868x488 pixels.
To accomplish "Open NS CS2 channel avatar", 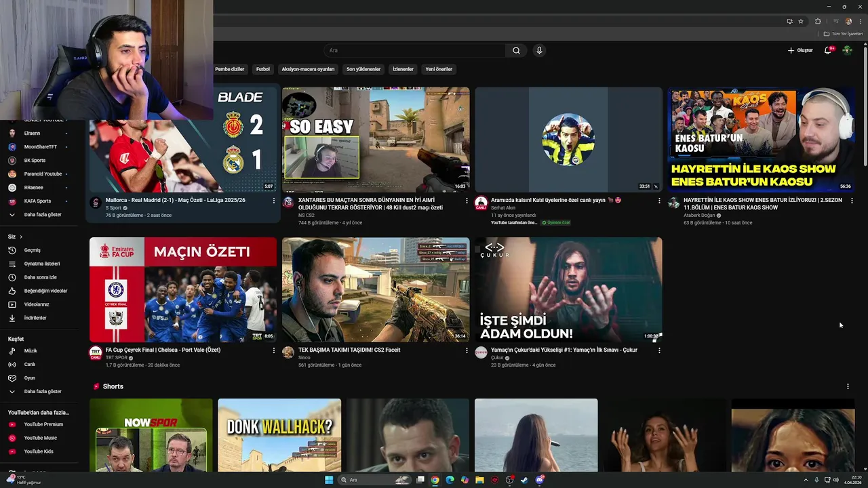I will click(288, 202).
